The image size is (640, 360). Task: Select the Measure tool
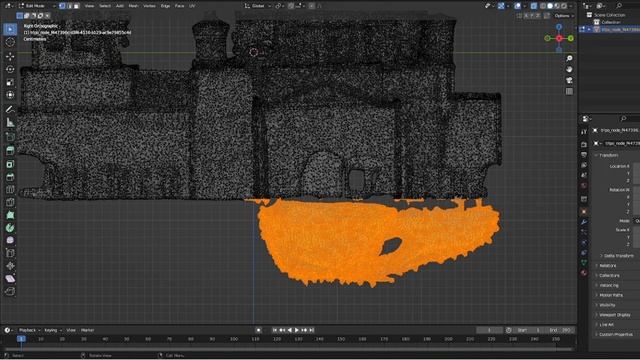click(10, 122)
